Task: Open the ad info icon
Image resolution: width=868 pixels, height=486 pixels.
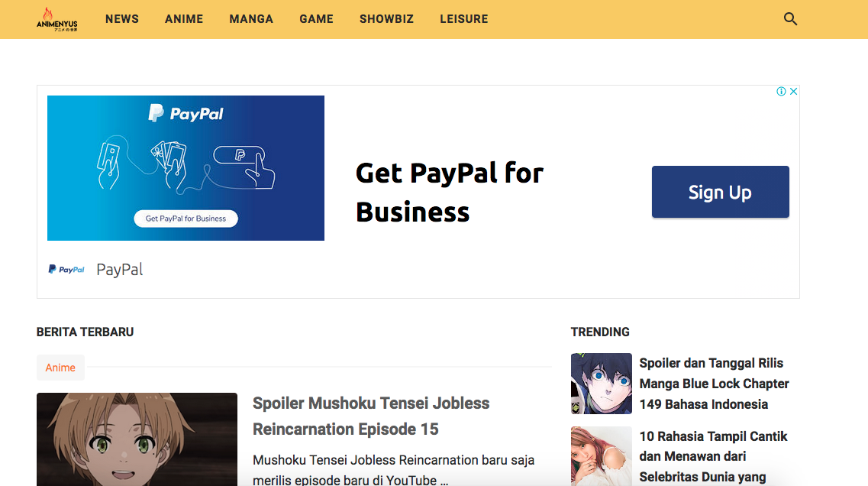Action: (x=781, y=92)
